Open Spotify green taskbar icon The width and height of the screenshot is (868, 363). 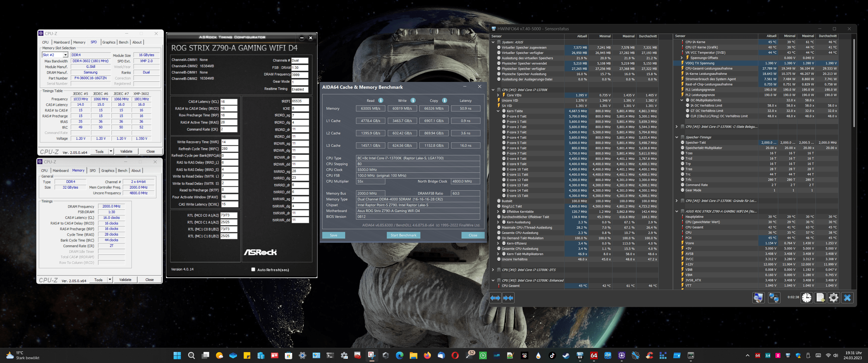pyautogui.click(x=483, y=355)
